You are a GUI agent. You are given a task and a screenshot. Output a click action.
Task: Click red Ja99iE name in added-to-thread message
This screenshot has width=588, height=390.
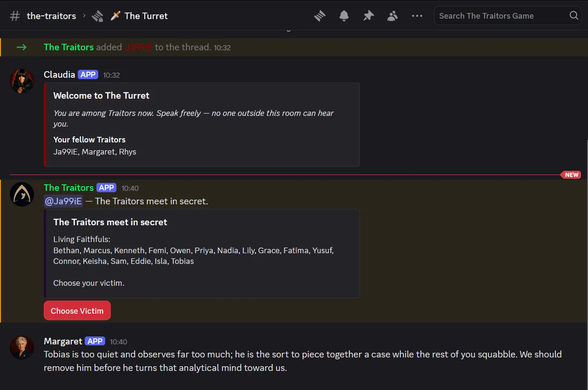pyautogui.click(x=138, y=47)
